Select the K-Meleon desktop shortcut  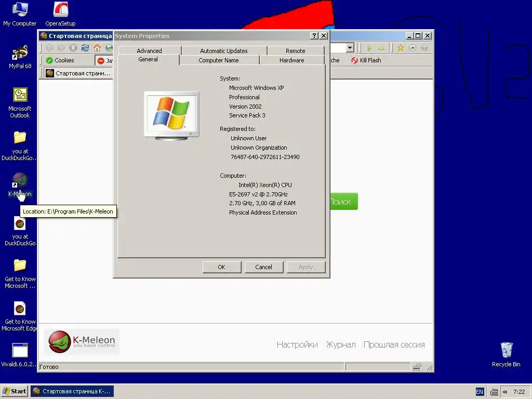point(20,184)
